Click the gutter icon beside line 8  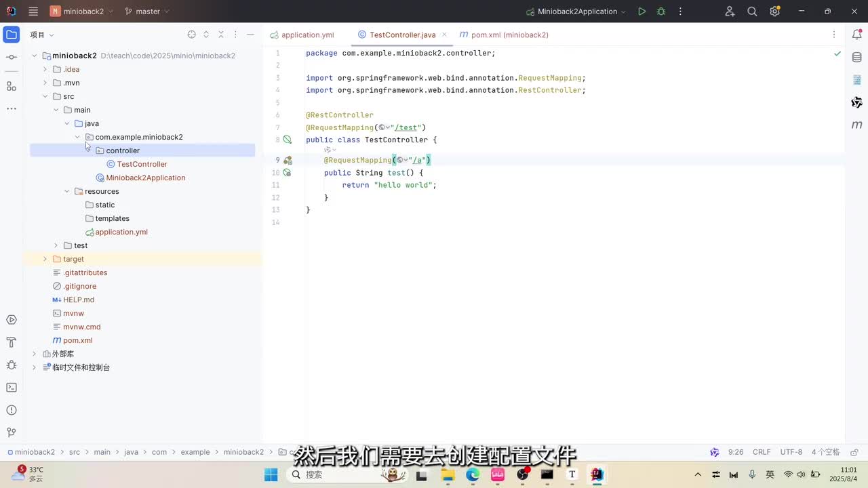point(288,140)
